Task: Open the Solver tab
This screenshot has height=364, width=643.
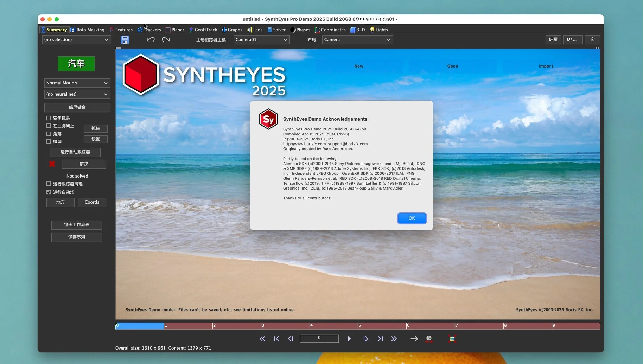Action: (x=276, y=30)
